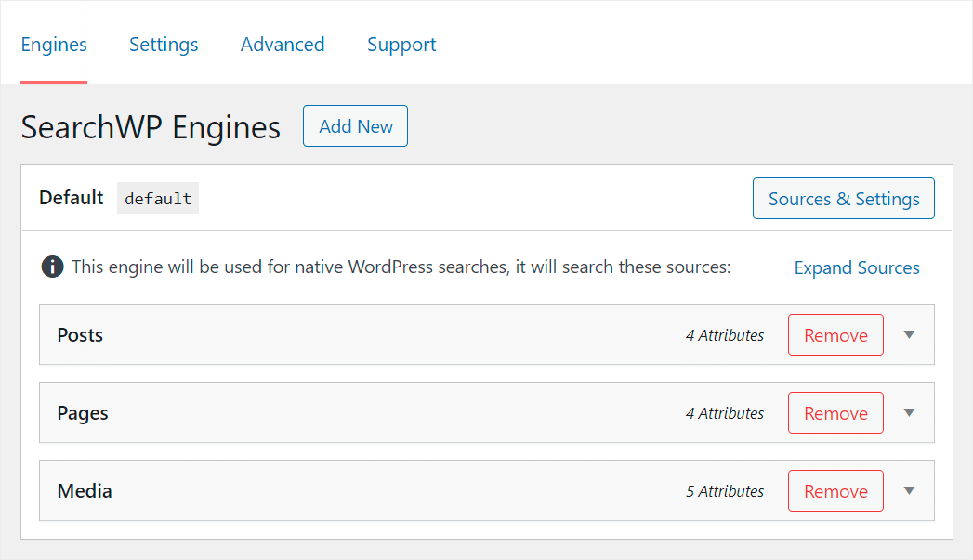Open the Engines tab
973x560 pixels.
pos(54,45)
